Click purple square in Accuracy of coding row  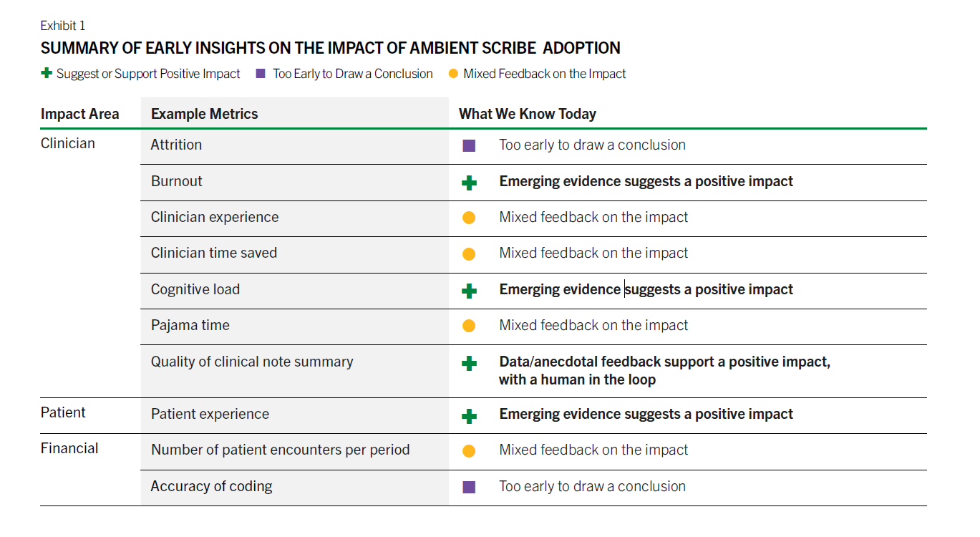click(469, 487)
